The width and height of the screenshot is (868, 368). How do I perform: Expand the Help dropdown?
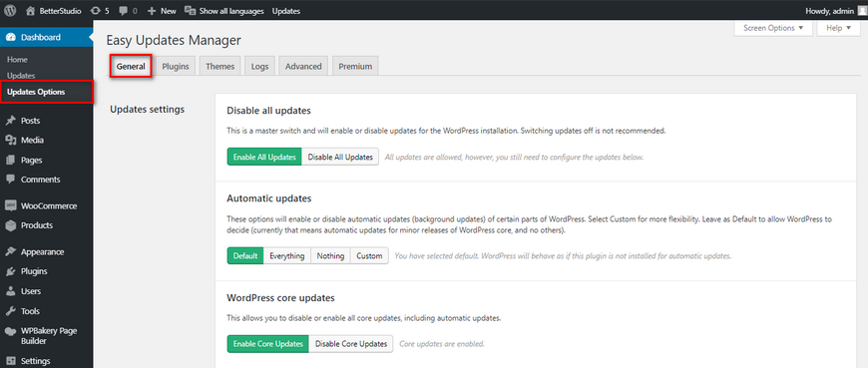(839, 28)
